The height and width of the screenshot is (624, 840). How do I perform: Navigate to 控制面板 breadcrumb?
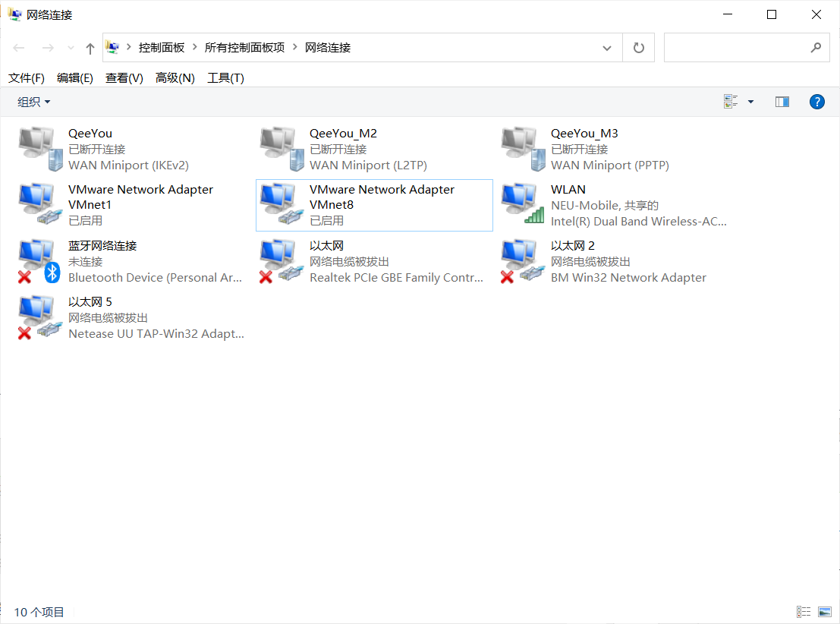click(162, 48)
